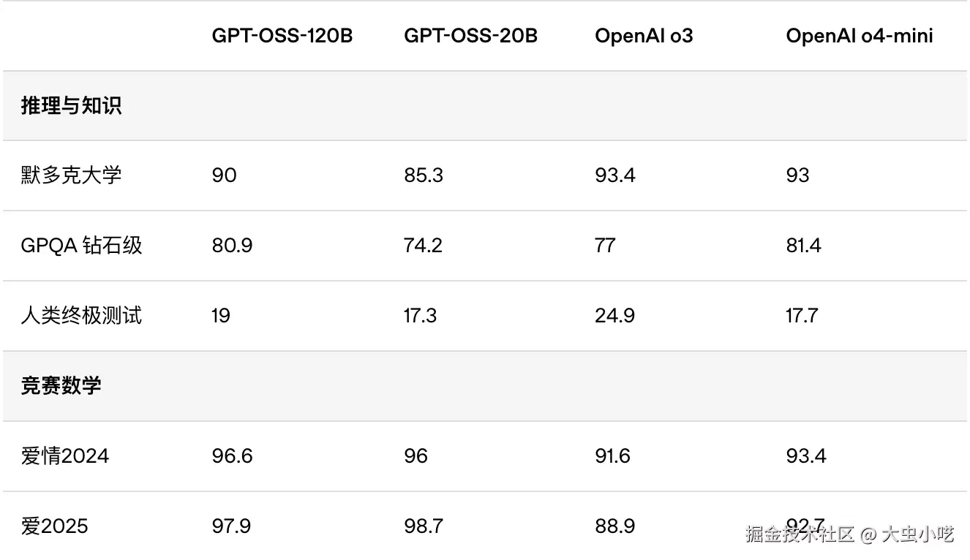Screen dimensions: 970x560
Task: Click the 77 score in GPQA row
Action: pyautogui.click(x=605, y=246)
